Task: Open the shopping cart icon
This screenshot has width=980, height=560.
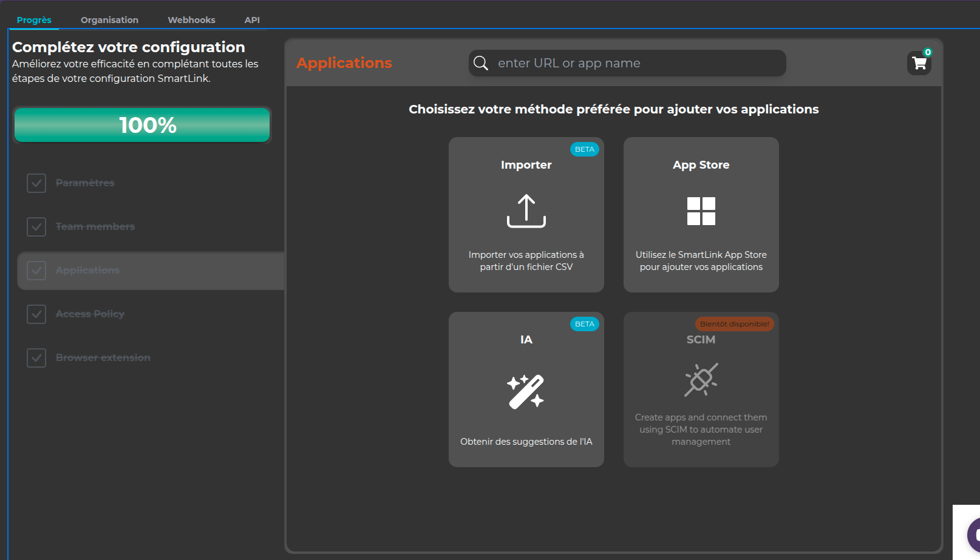Action: [919, 63]
